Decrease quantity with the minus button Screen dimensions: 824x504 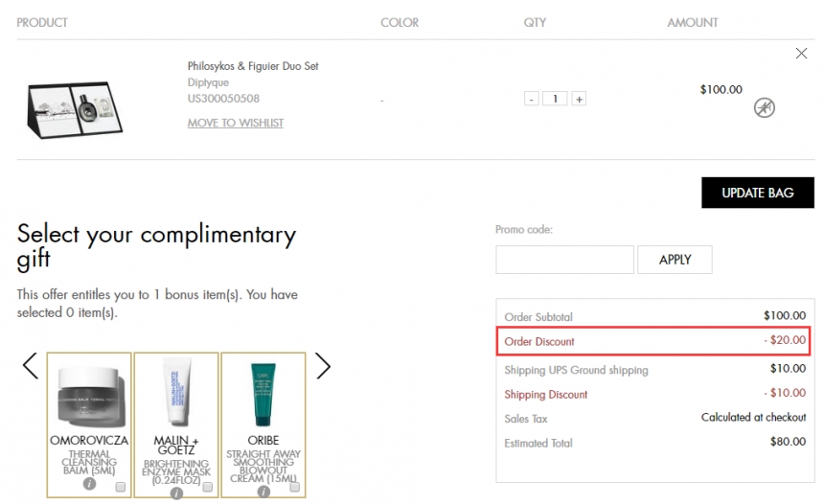tap(532, 99)
